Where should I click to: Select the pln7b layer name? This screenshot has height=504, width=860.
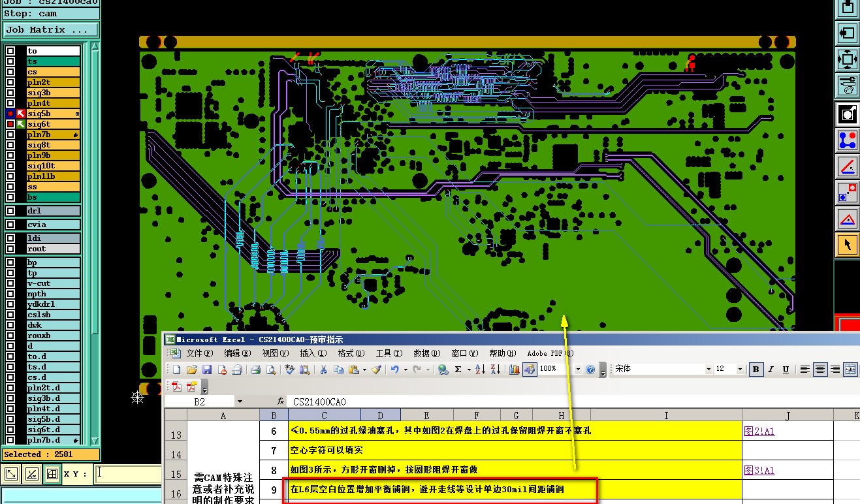(x=53, y=134)
